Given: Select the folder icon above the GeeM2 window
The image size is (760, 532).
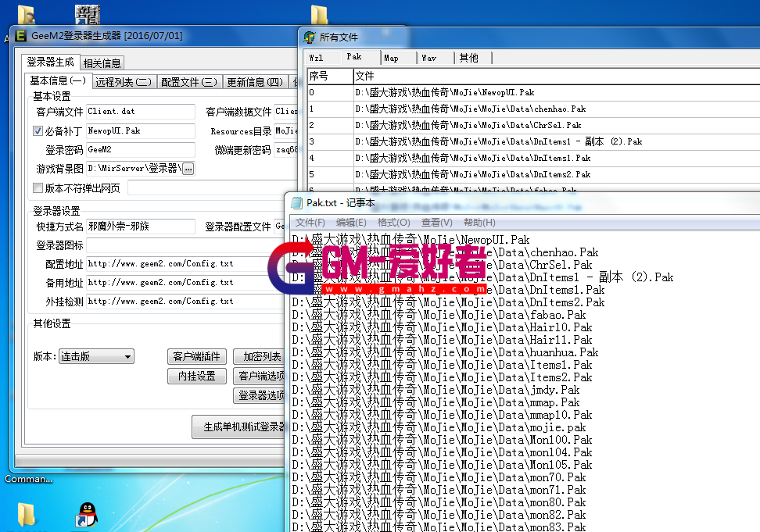Looking at the screenshot, I should pos(26,15).
